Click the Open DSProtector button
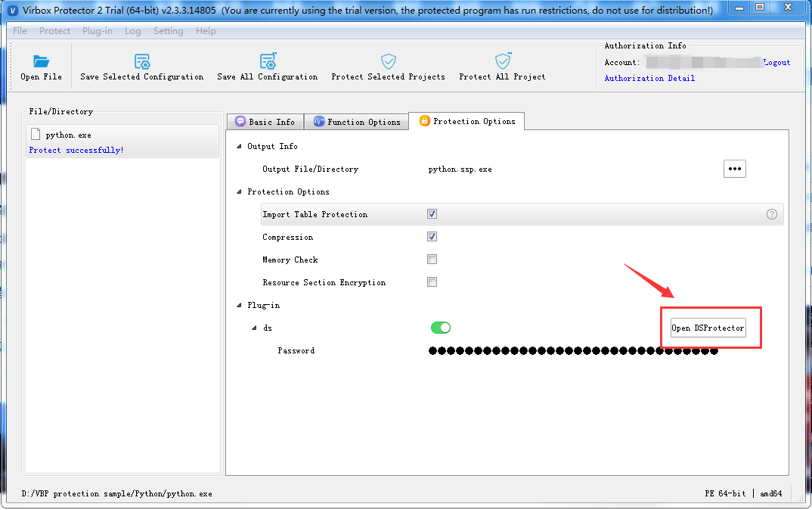Screen dimensions: 812x510 point(708,328)
